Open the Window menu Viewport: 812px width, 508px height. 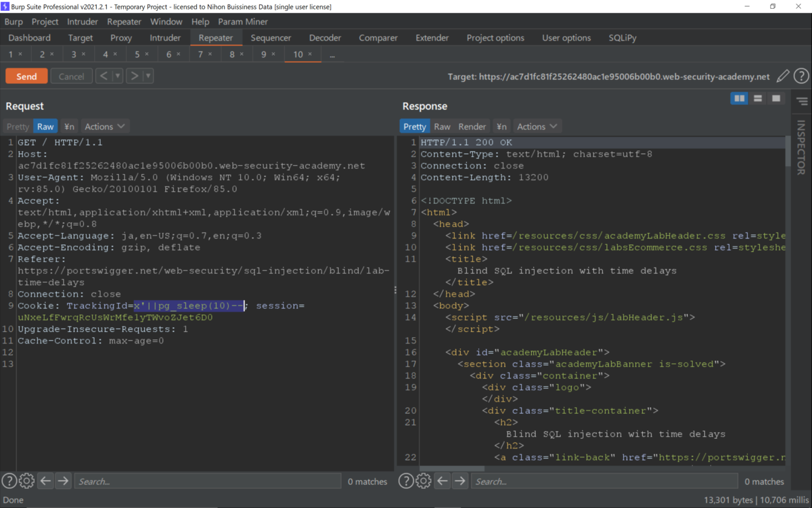point(166,22)
